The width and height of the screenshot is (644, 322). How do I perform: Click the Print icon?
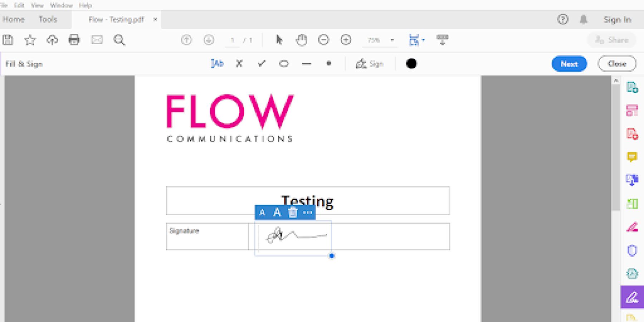click(x=74, y=40)
